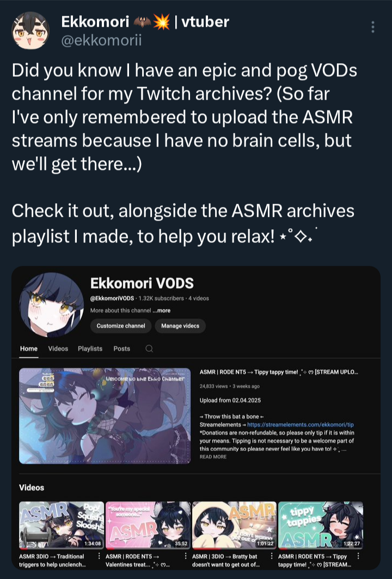Select the Home tab
Image resolution: width=392 pixels, height=579 pixels.
tap(29, 349)
